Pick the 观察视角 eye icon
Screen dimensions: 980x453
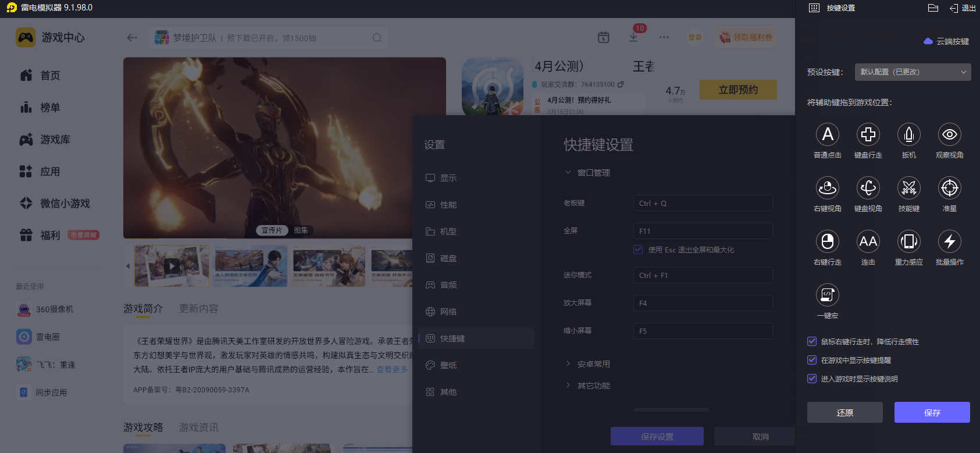tap(950, 134)
